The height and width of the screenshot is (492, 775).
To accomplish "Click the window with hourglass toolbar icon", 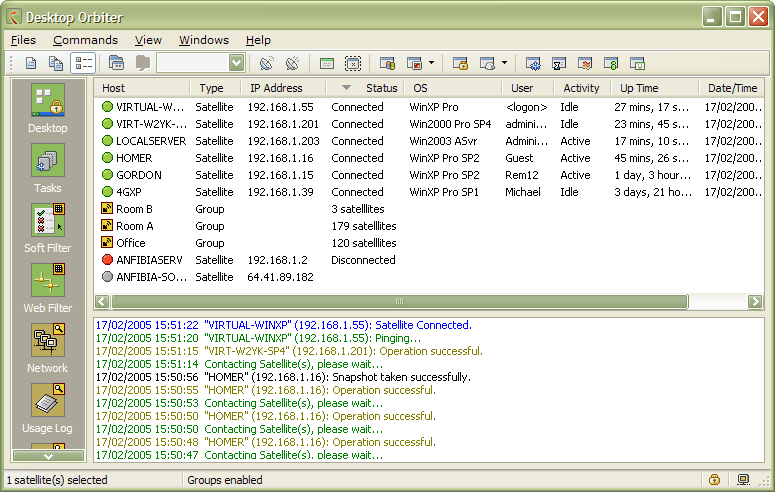I will click(x=559, y=63).
